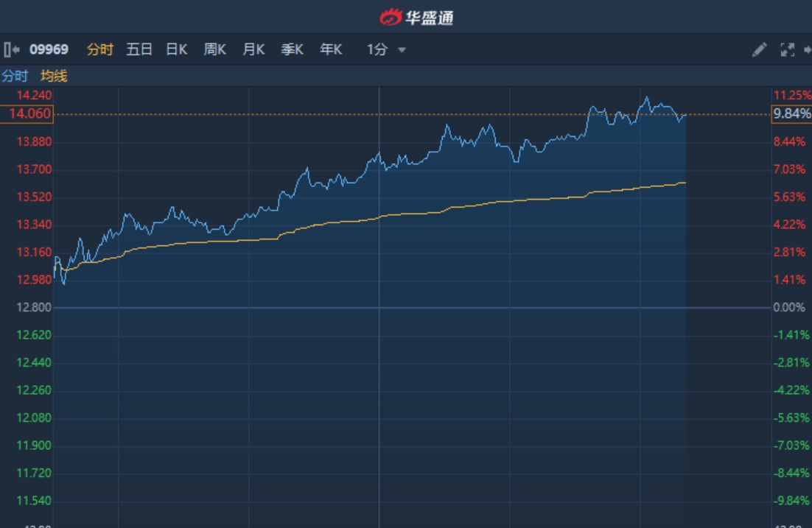The image size is (812, 528).
Task: Toggle the 分时 price line legend
Action: (15, 76)
